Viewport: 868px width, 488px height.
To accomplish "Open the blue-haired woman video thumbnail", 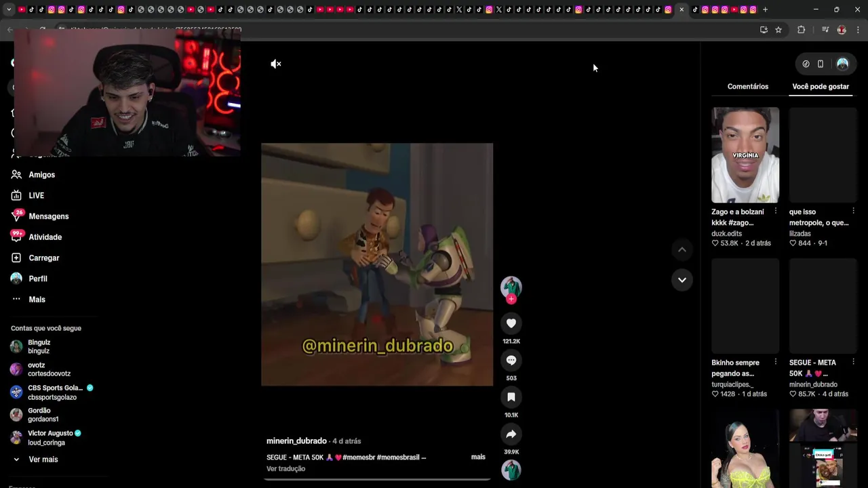I will pyautogui.click(x=745, y=449).
